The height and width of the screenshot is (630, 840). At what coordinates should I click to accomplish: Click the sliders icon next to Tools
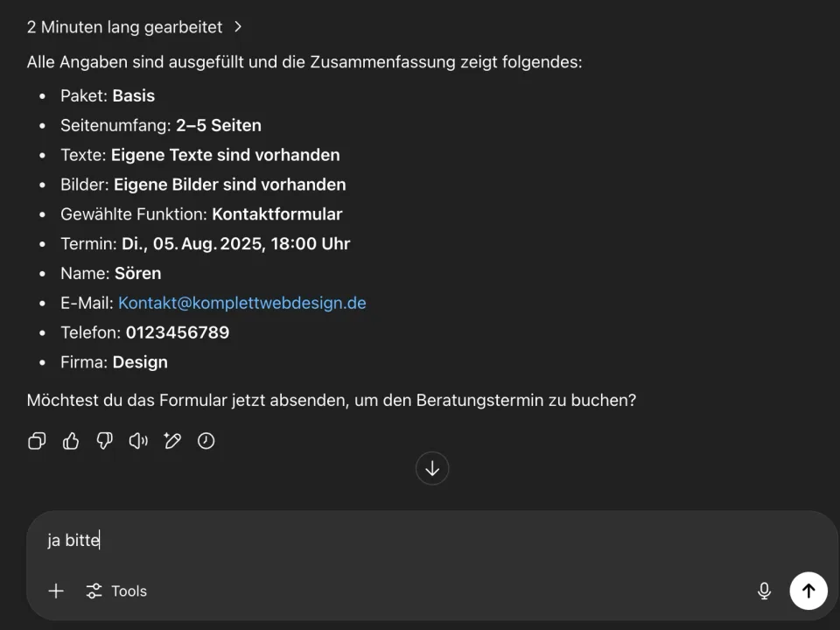[94, 591]
